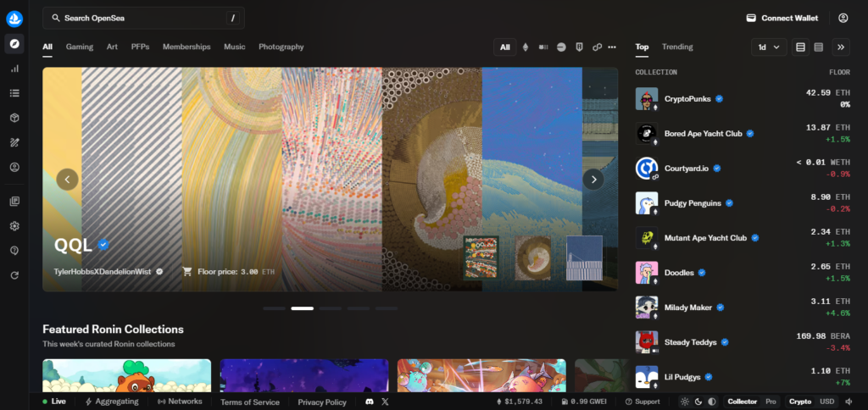Filter by Ethereum chain icon
The height and width of the screenshot is (410, 868).
tap(526, 47)
